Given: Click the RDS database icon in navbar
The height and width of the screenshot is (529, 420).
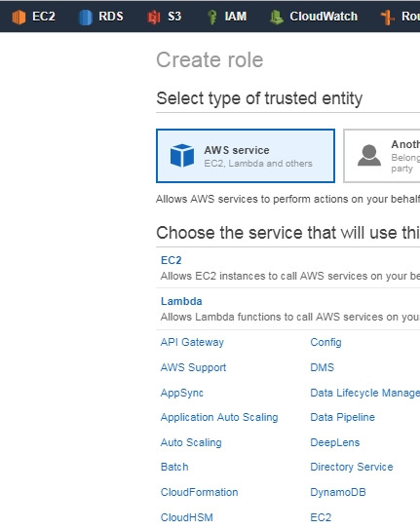Looking at the screenshot, I should click(x=86, y=17).
